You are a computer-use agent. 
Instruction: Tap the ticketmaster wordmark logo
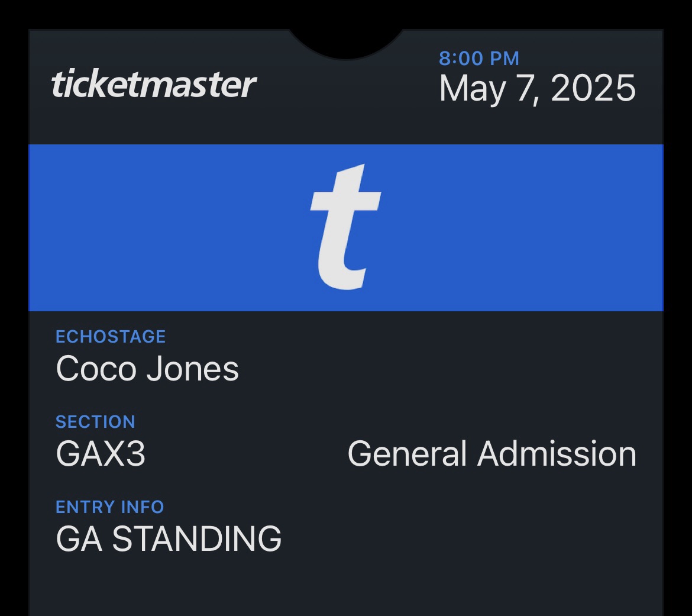pos(154,85)
